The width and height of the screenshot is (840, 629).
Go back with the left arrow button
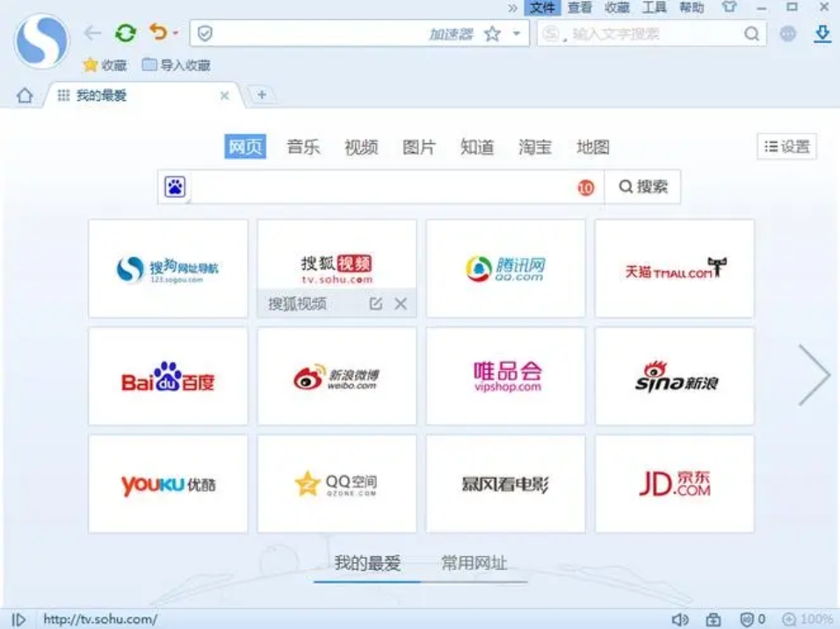92,33
